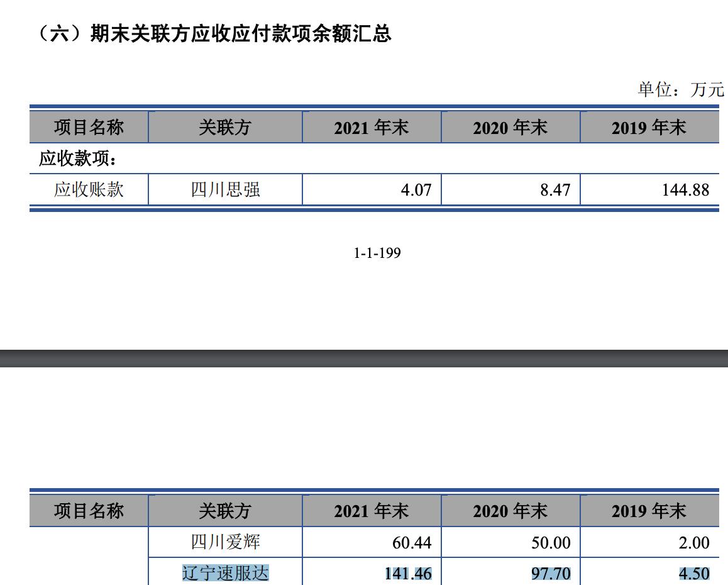Click the unit label '单位：万元'
Screen dimensions: 728x585
[681, 89]
